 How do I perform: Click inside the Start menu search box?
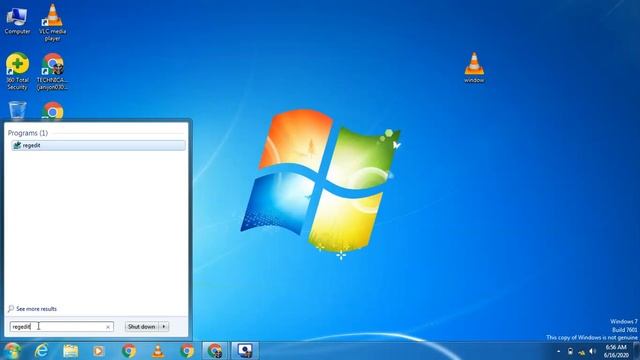coord(57,327)
